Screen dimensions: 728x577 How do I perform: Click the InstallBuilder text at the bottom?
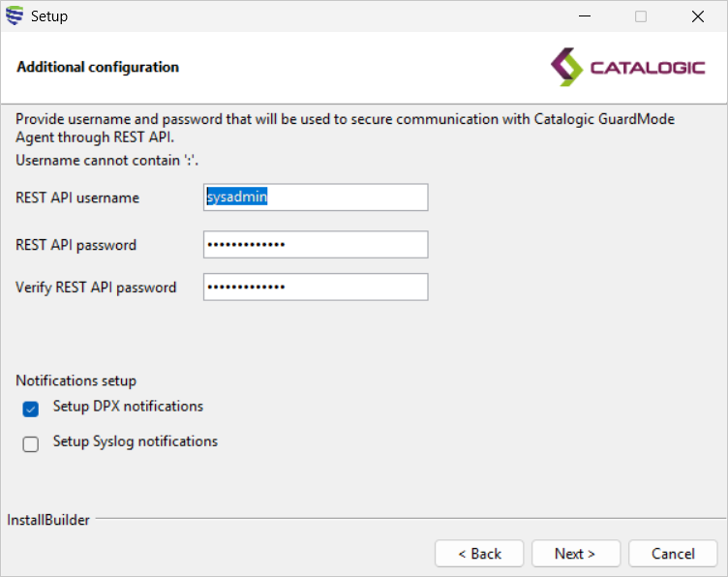48,520
